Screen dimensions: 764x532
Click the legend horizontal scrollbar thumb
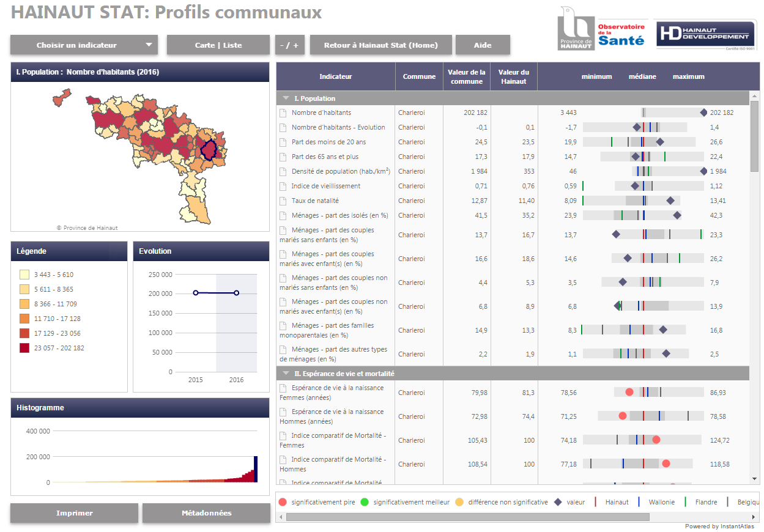(467, 517)
